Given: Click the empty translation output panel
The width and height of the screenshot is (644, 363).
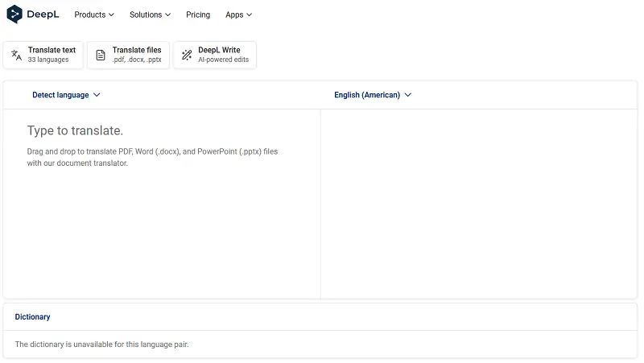Looking at the screenshot, I should point(479,204).
